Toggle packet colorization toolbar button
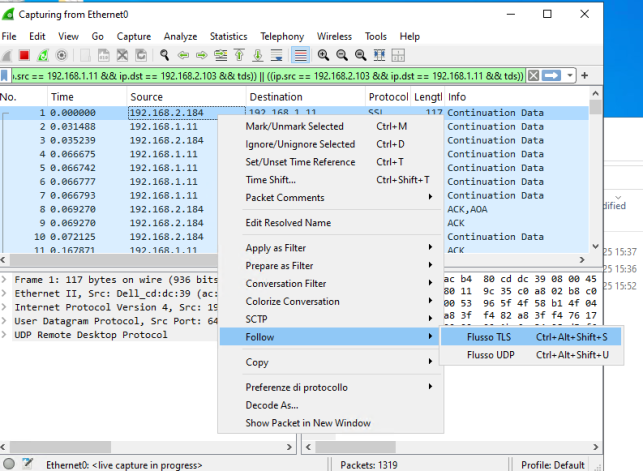The height and width of the screenshot is (471, 643). pos(300,55)
